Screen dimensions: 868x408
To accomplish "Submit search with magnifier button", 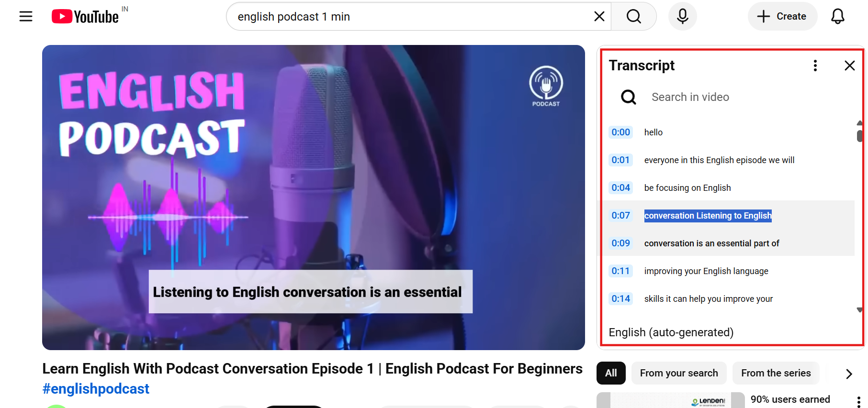I will (x=634, y=16).
